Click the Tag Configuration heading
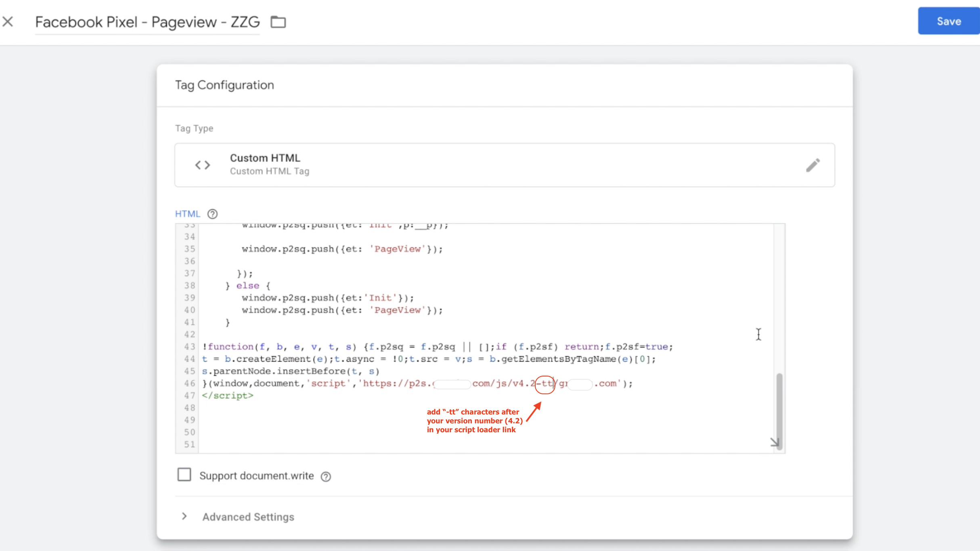Screen dimensions: 980x551 click(x=224, y=85)
